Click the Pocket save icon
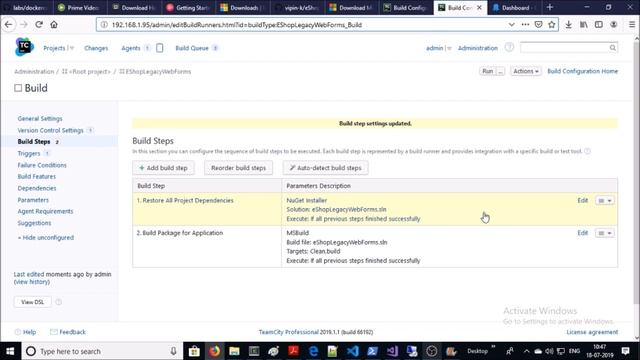 (538, 24)
